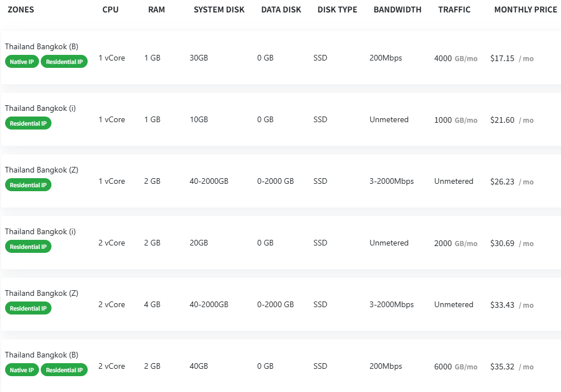Click the DATA DISK column header
Image resolution: width=561 pixels, height=392 pixels.
(x=281, y=10)
